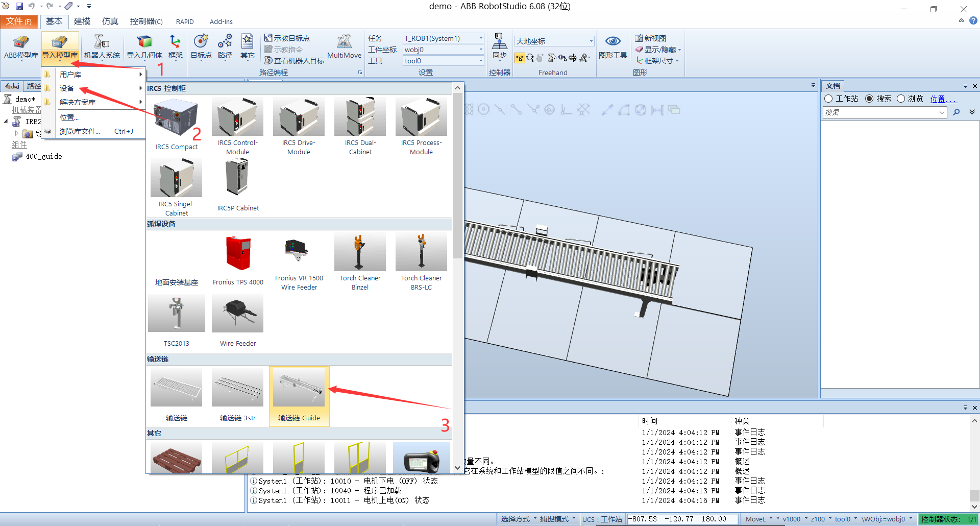Open the MultiMove tool
This screenshot has height=526, width=980.
pos(344,47)
